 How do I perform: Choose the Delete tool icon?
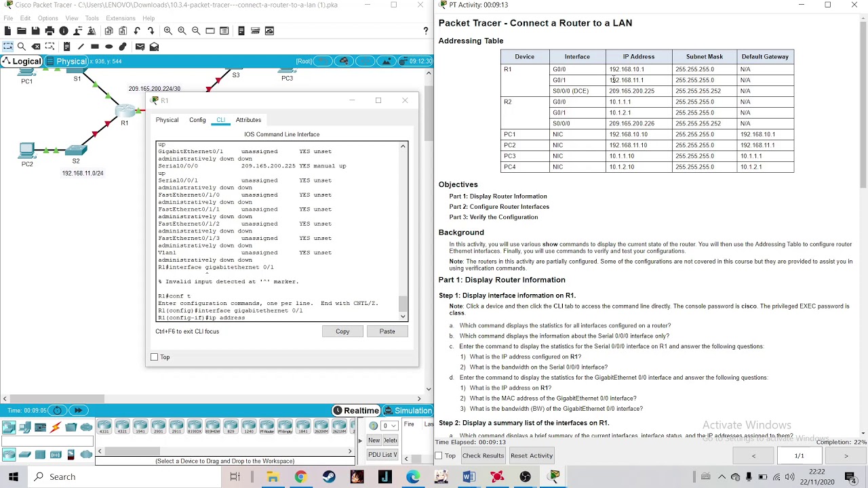(36, 46)
